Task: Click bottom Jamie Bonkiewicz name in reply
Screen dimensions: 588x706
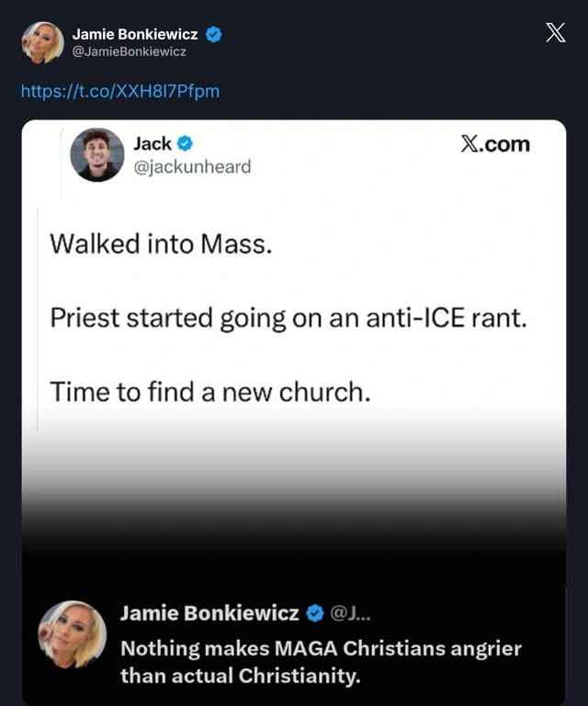Action: coord(209,613)
